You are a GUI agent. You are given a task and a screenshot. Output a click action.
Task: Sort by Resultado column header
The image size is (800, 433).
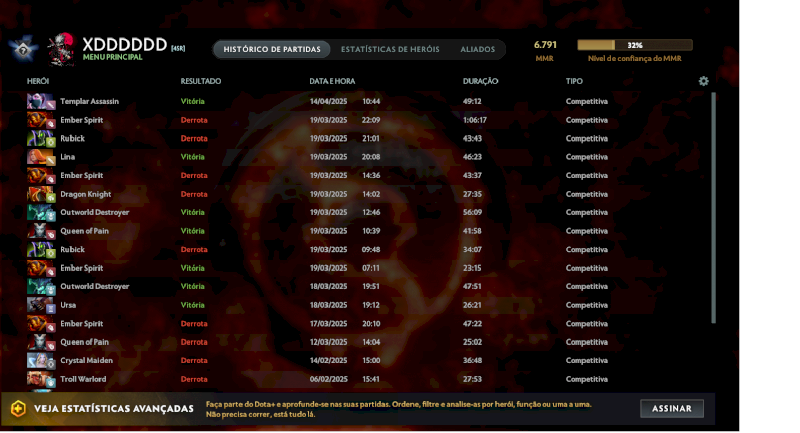[201, 81]
